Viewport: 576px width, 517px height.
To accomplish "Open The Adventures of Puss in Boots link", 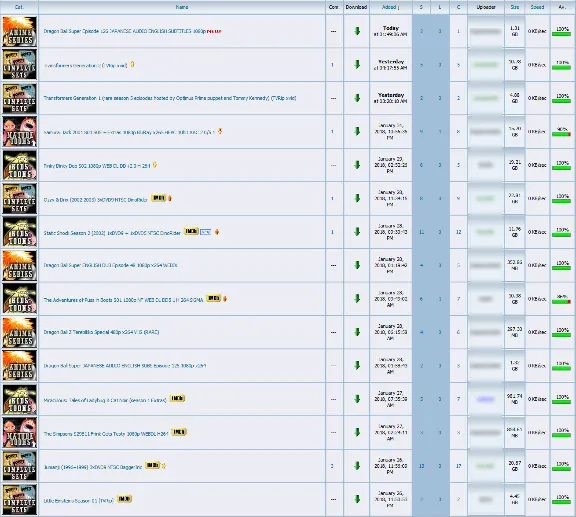I will click(x=123, y=300).
